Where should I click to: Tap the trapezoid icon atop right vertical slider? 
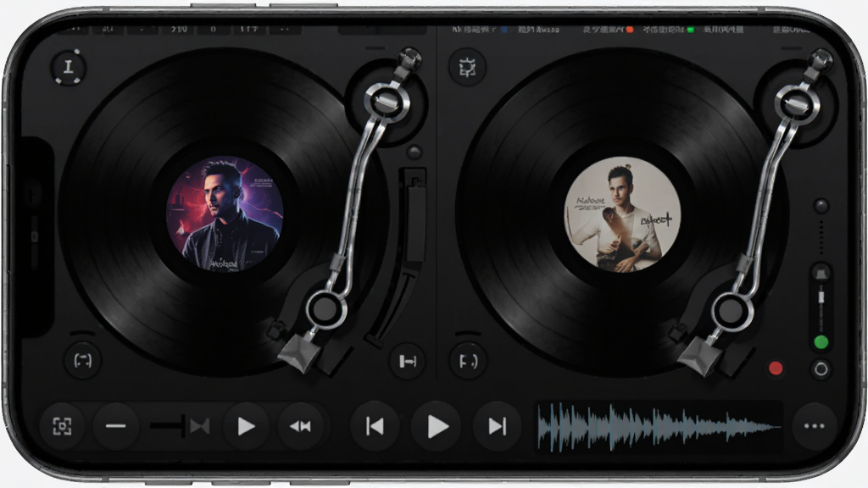pos(821,274)
